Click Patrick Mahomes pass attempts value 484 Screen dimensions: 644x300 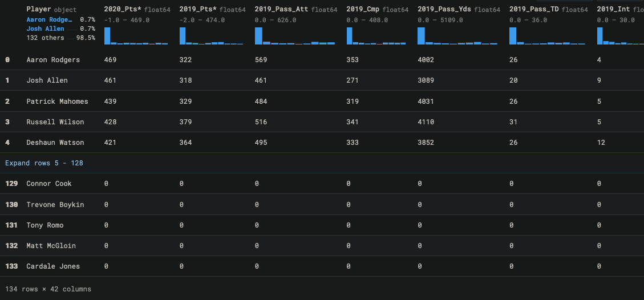coord(261,102)
